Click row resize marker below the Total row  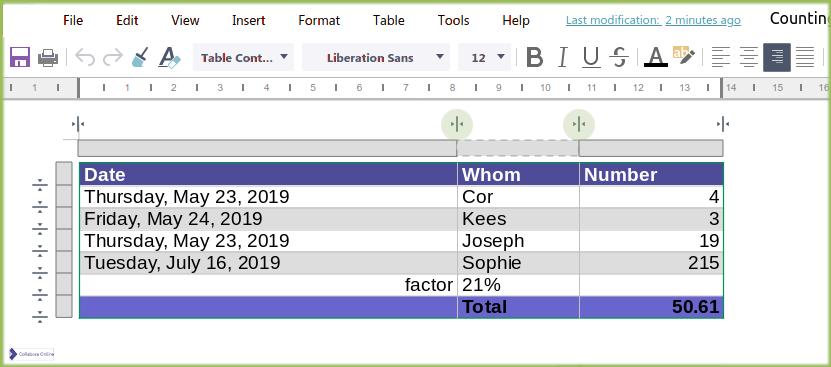40,318
